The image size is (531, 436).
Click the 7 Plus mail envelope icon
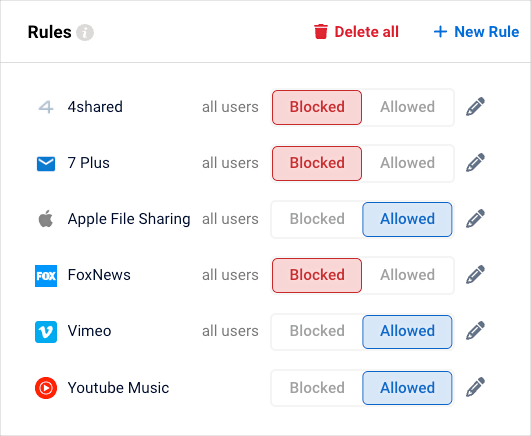coord(46,164)
